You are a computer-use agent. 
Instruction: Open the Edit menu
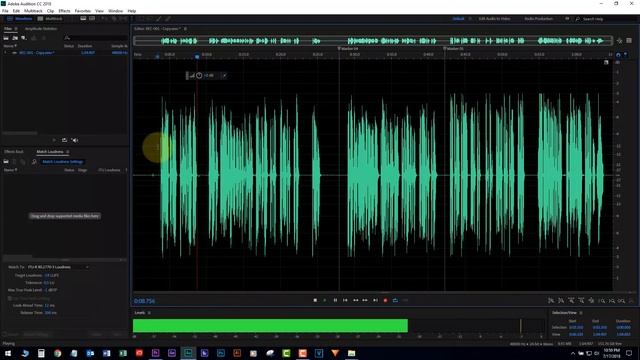(x=16, y=11)
